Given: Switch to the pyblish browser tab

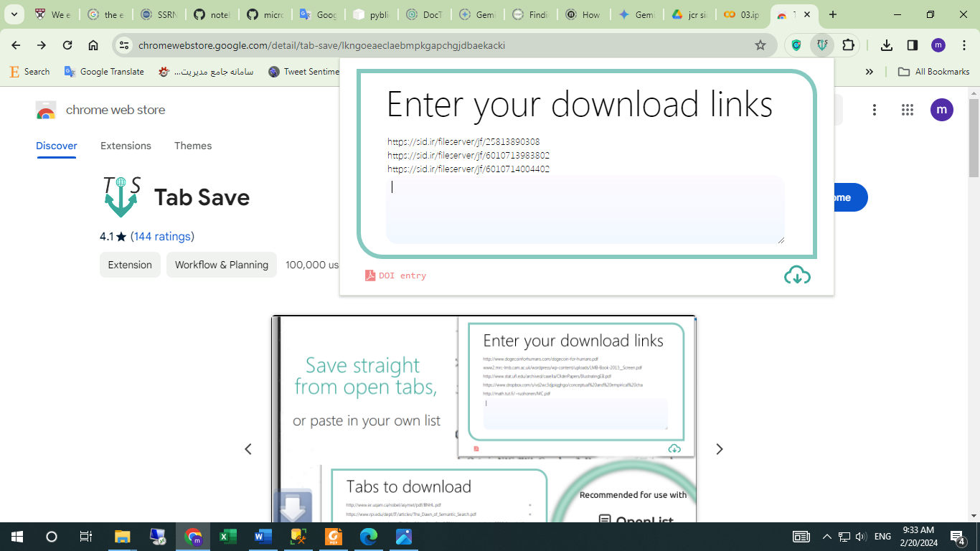Looking at the screenshot, I should pos(372,14).
